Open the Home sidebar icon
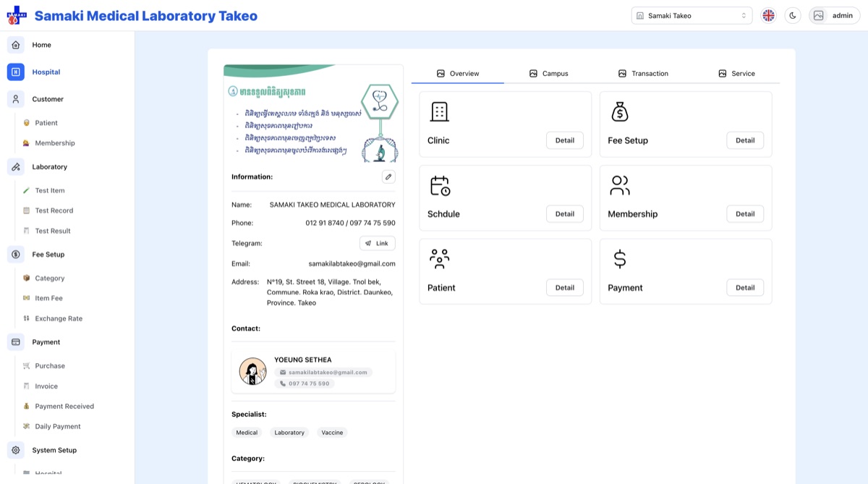Image resolution: width=868 pixels, height=484 pixels. point(16,45)
